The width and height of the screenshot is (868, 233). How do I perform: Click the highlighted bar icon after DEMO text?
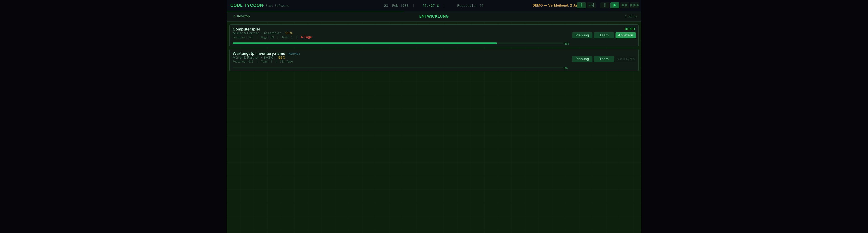coord(581,5)
